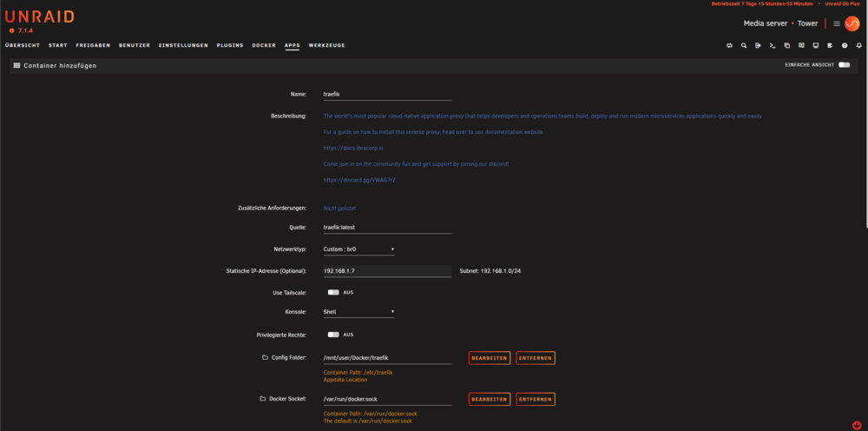Click the Nicht gelistet text

point(339,209)
